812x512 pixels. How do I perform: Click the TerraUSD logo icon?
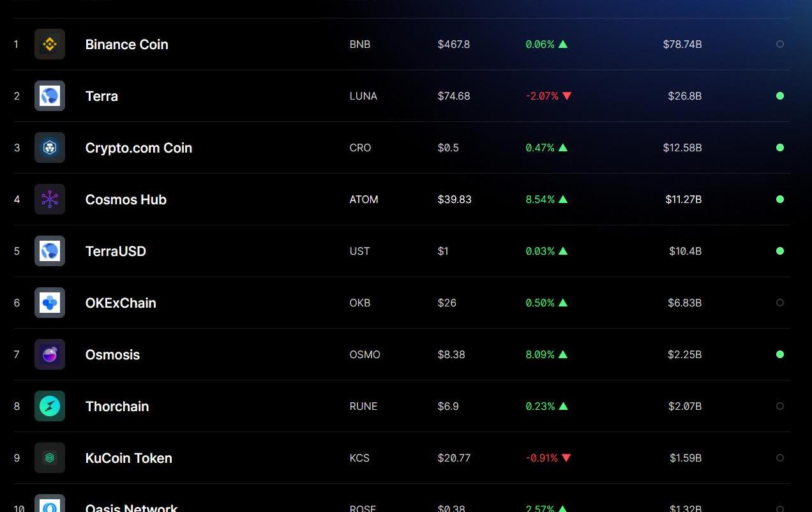(50, 251)
